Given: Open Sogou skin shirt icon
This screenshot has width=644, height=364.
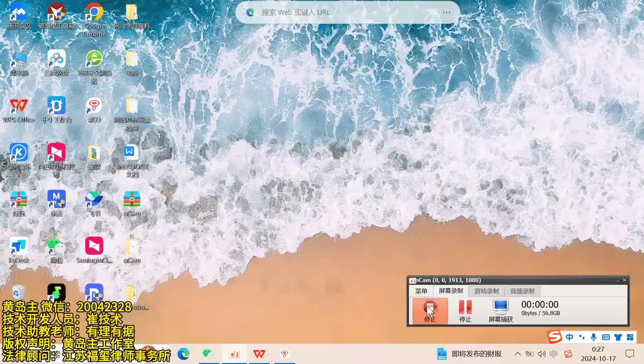Looking at the screenshot, I should 618,337.
